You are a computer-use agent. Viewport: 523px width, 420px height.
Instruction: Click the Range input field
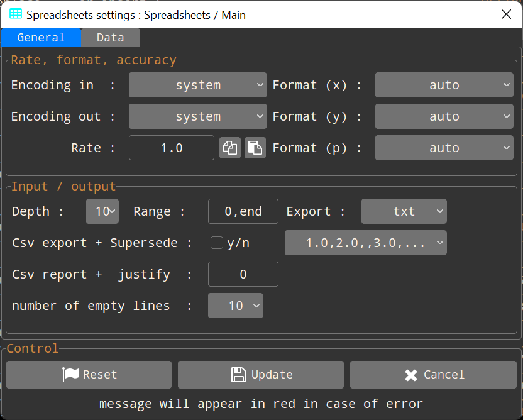coord(243,211)
